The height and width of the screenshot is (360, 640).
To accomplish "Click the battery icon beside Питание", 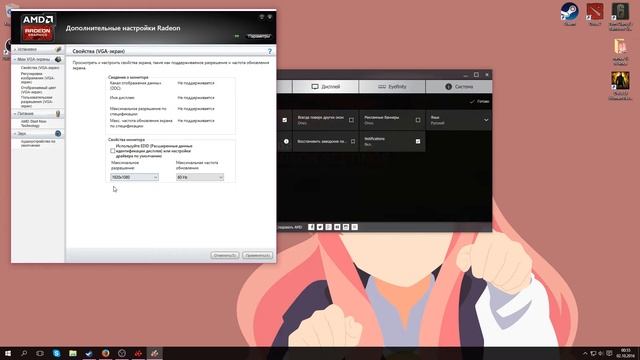I will click(58, 113).
